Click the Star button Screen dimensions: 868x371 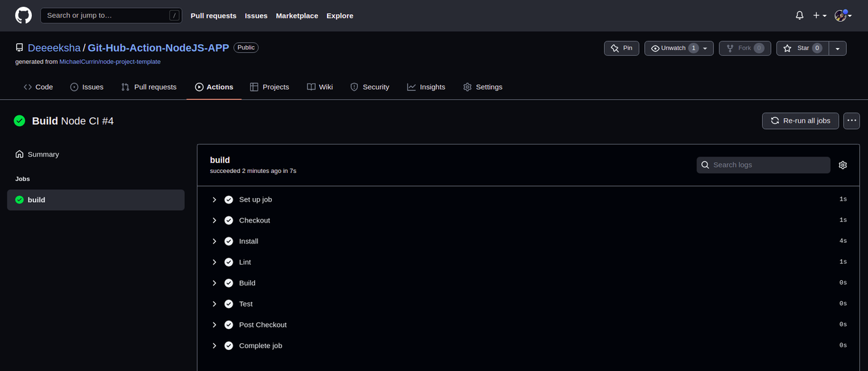tap(802, 48)
